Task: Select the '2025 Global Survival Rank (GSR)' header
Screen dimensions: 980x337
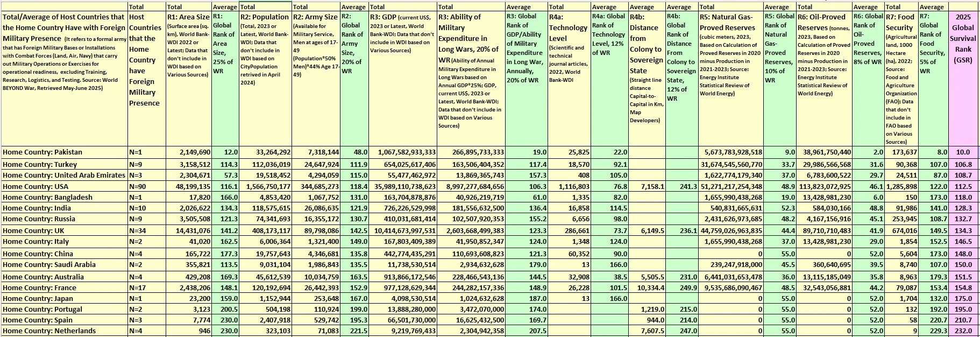Action: (x=963, y=78)
